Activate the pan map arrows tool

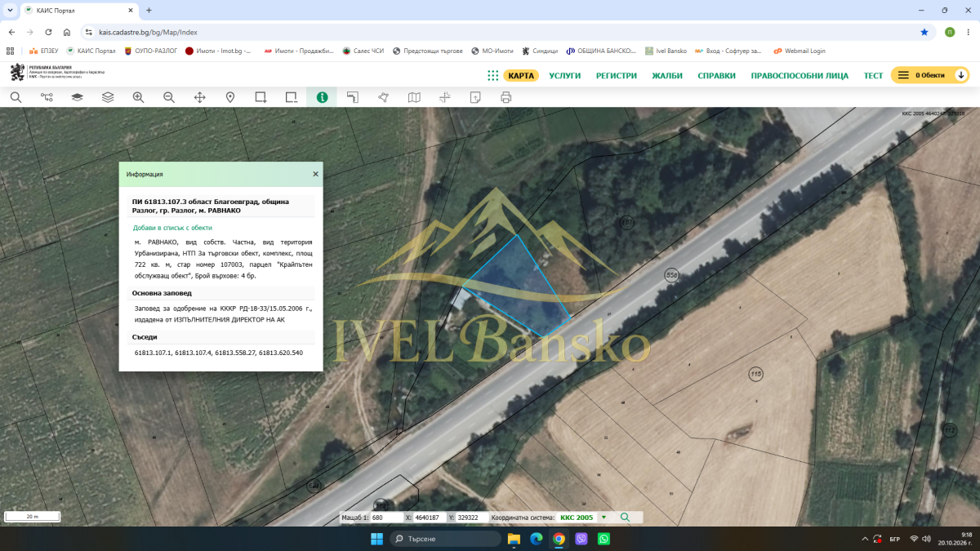(199, 97)
